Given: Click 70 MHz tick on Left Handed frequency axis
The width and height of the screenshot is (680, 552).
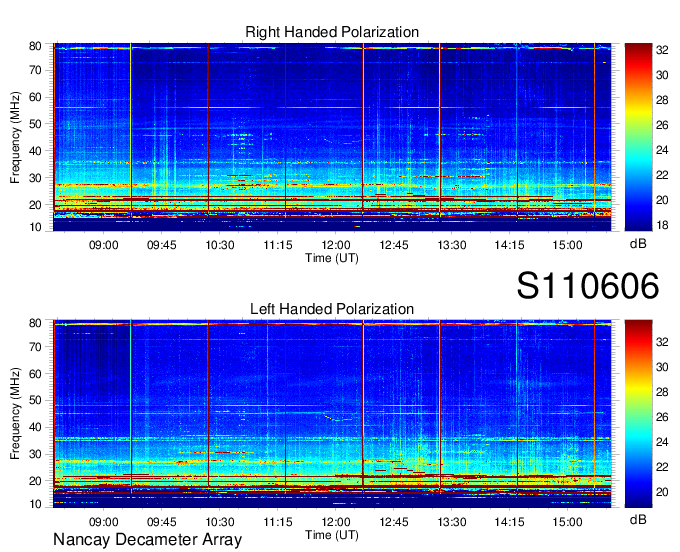Looking at the screenshot, I should pos(36,347).
